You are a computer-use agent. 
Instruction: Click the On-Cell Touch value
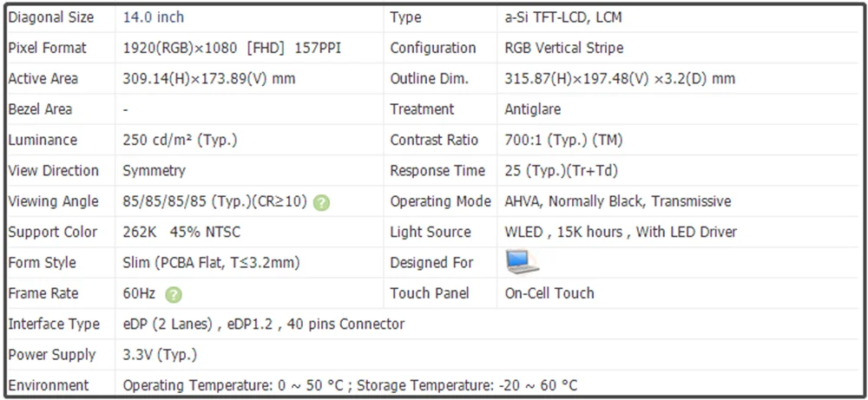549,293
